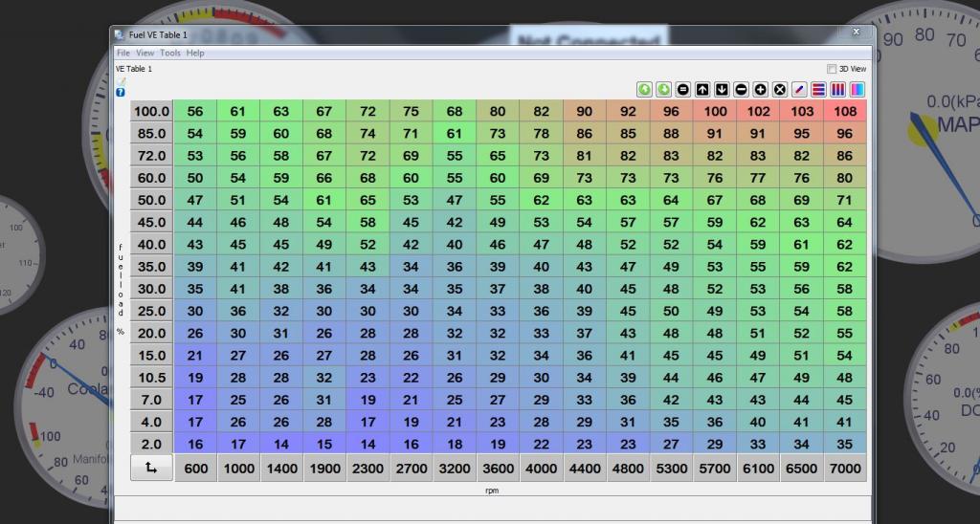Click the second green down-arrow toolbar icon
Screen dimensions: 980x524
tap(664, 90)
